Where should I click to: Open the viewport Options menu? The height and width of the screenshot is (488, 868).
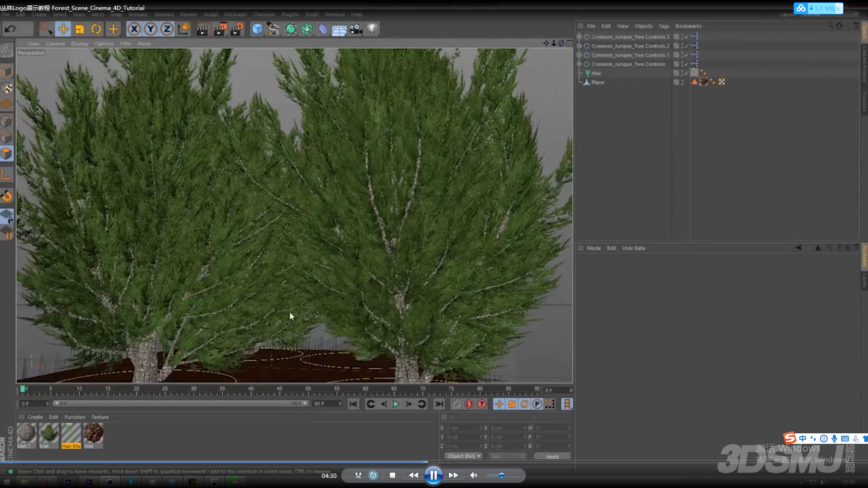104,44
